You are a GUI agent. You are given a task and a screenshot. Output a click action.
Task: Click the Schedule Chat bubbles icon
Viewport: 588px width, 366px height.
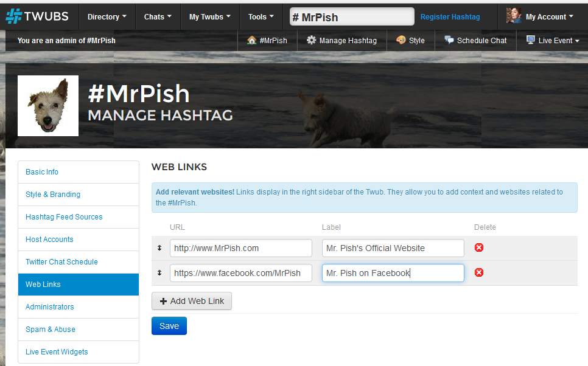coord(449,40)
